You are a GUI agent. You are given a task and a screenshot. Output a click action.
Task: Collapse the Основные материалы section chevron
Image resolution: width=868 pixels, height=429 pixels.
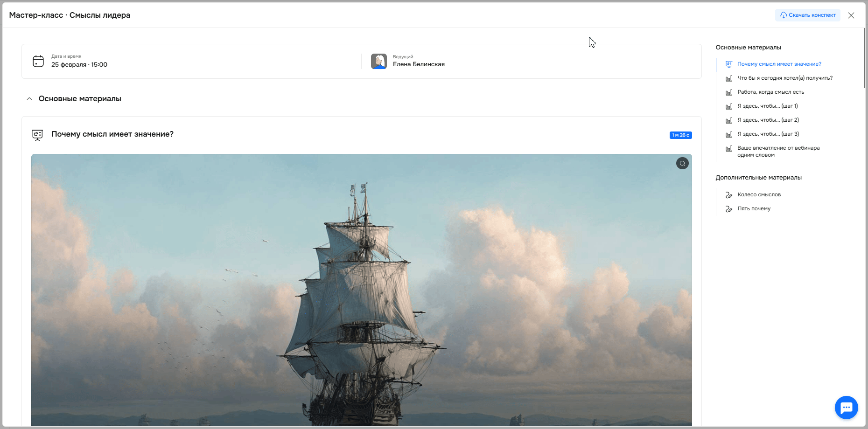point(29,99)
